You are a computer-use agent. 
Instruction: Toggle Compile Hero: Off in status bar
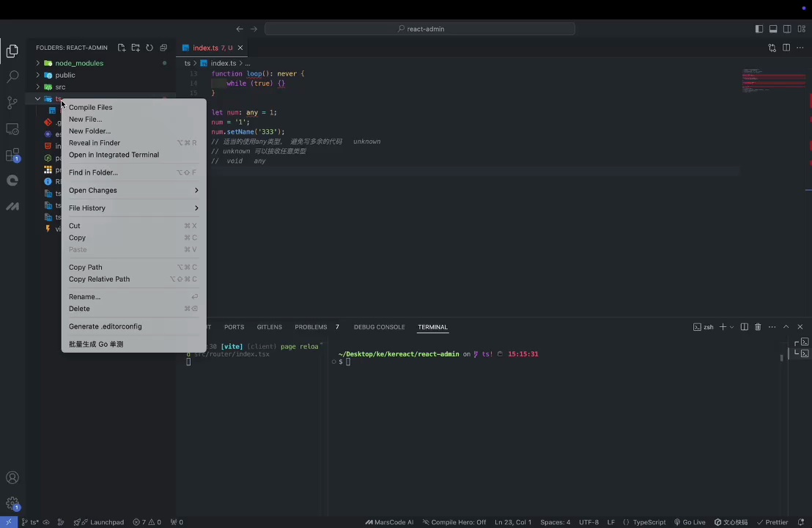454,522
